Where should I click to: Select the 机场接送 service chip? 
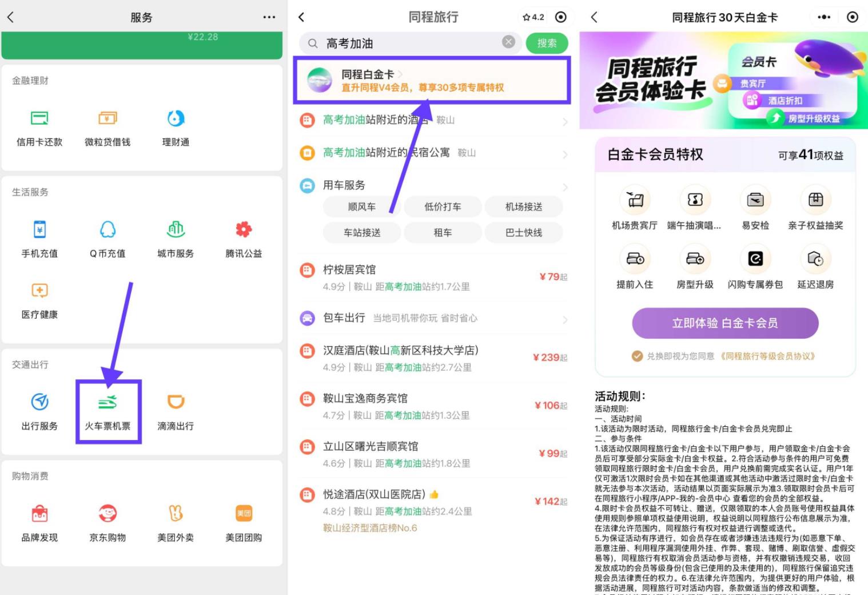[524, 207]
